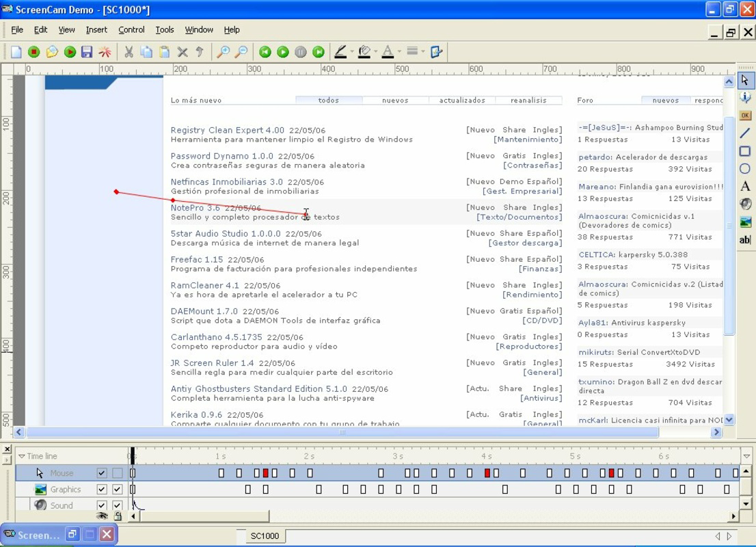Viewport: 756px width, 547px height.
Task: Switch to the SC1000 document tab
Action: tap(265, 536)
